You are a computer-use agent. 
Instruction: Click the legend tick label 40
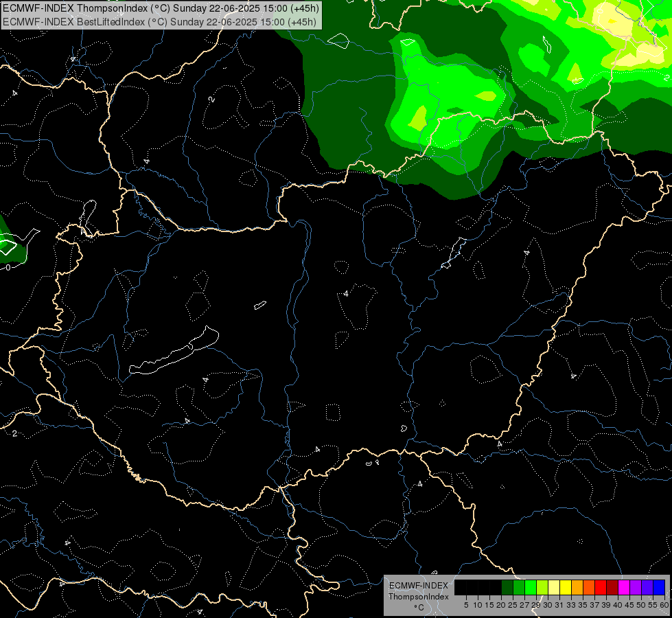click(618, 605)
